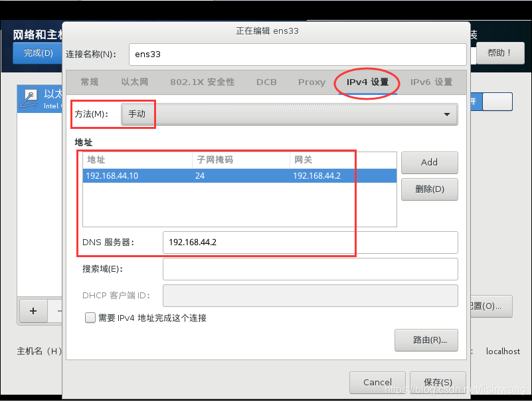Viewport: 532px width, 402px height.
Task: Enable 需要 IPv4 地址完成这个连接 checkbox
Action: coord(90,318)
